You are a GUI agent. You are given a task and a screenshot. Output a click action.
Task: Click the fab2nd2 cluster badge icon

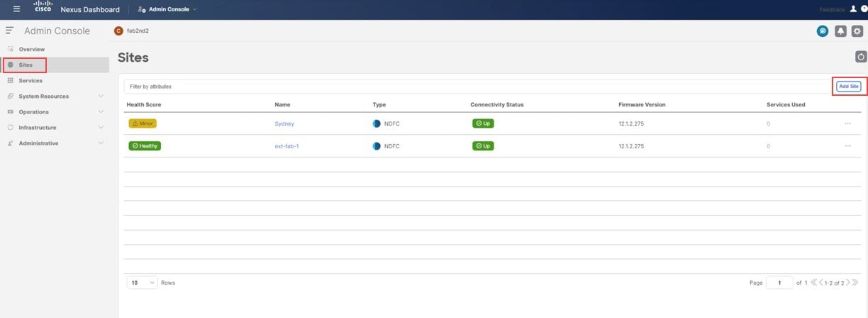click(118, 31)
